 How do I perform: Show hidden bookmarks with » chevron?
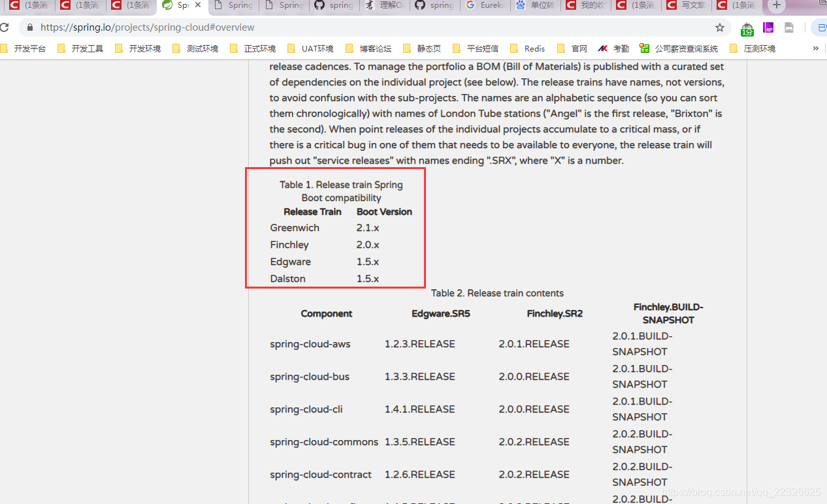tap(815, 48)
